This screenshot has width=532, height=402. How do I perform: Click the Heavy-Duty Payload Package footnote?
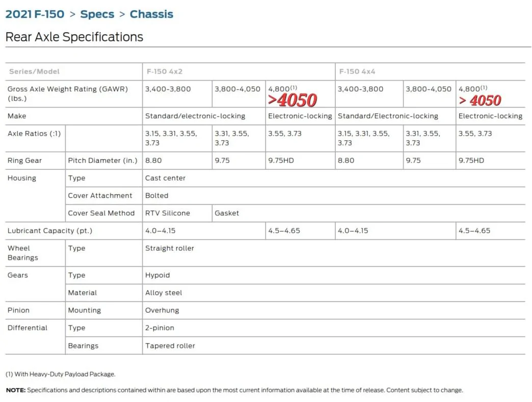click(60, 374)
